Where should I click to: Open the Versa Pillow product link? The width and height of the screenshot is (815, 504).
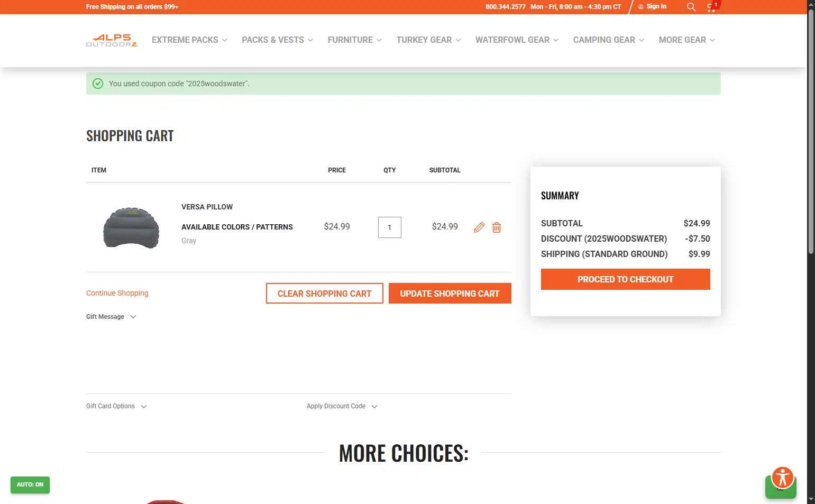[x=207, y=207]
